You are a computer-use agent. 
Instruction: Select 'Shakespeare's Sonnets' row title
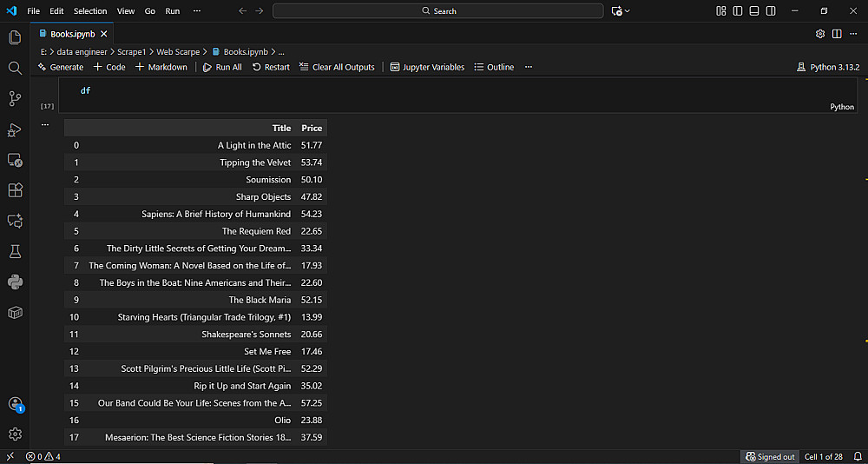(x=247, y=335)
